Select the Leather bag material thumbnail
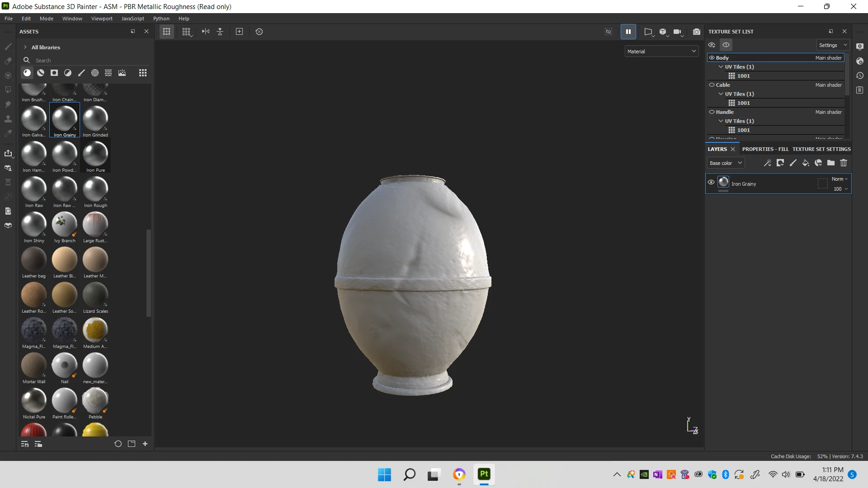 click(34, 260)
